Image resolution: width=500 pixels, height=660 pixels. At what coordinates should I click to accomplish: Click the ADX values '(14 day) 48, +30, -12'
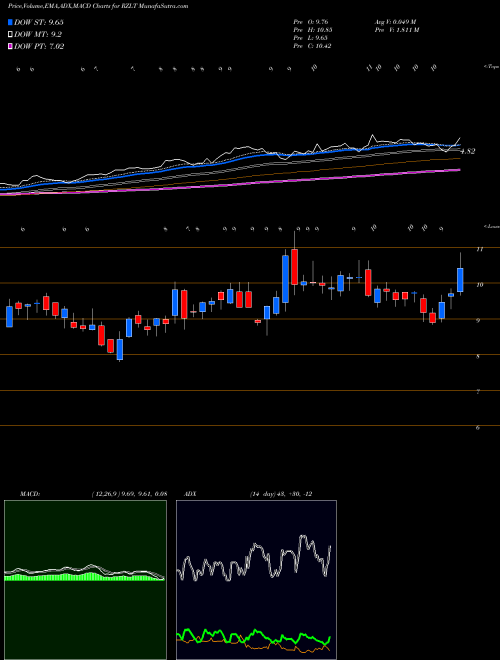coord(281,494)
